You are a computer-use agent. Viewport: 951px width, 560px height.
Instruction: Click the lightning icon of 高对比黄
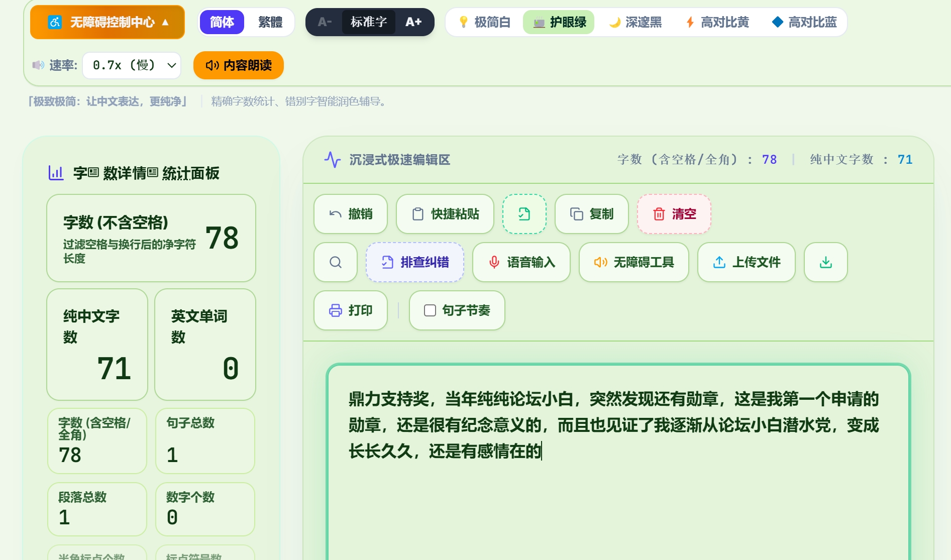pos(690,22)
